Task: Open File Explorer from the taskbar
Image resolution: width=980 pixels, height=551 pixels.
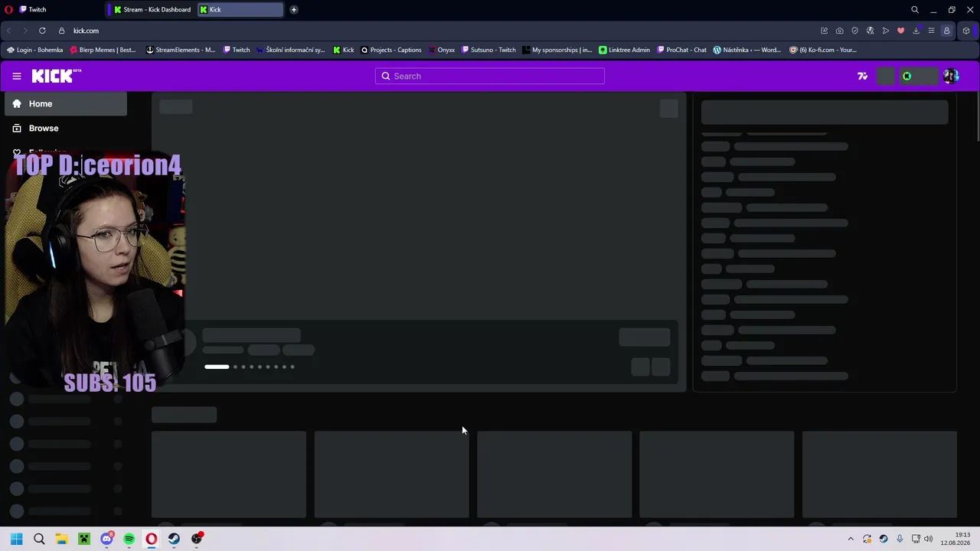Action: (x=61, y=539)
